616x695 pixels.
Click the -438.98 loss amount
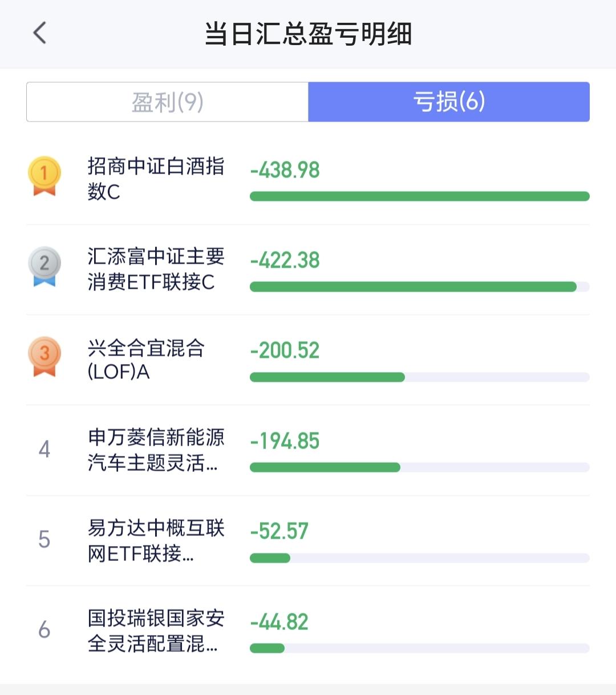coord(285,170)
